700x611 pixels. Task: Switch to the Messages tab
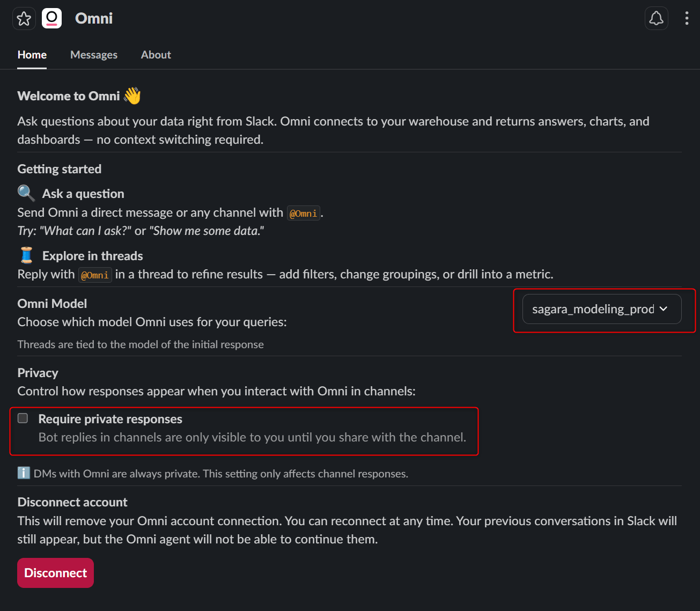(94, 55)
